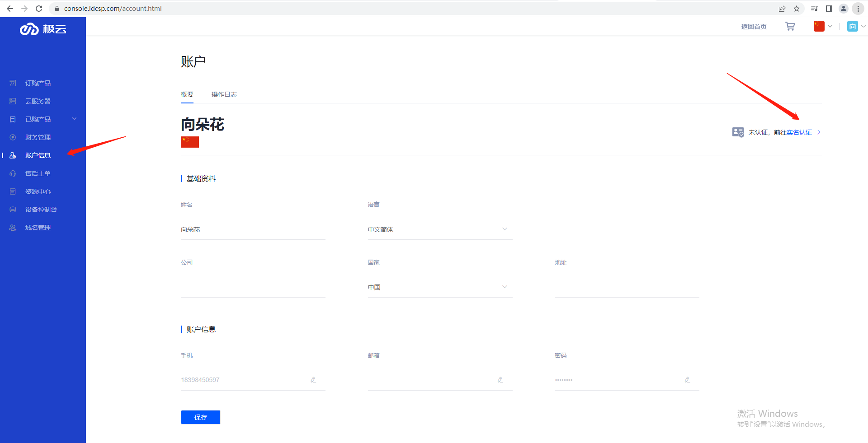Open the 语言 dropdown showing 中文简体
868x443 pixels.
(x=439, y=229)
